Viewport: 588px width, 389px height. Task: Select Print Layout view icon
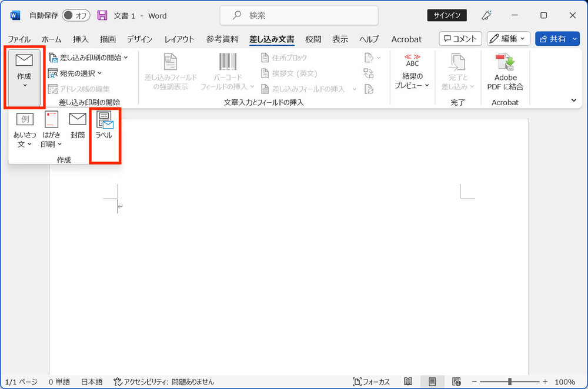432,382
